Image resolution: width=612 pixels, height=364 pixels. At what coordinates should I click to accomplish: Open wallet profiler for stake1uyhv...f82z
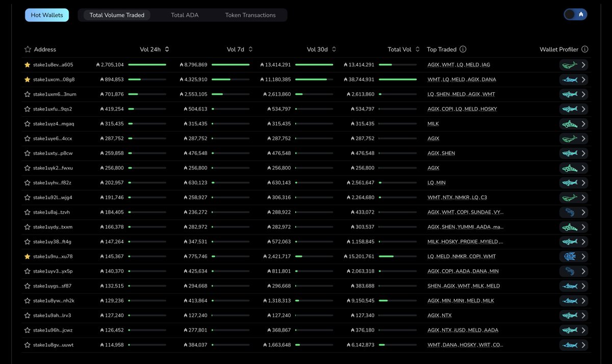(x=574, y=183)
